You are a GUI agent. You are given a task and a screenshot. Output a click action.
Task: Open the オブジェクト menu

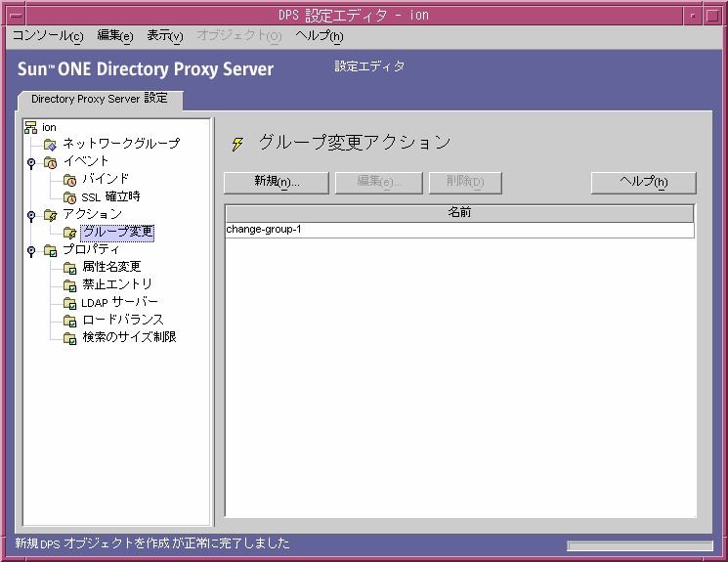point(239,36)
